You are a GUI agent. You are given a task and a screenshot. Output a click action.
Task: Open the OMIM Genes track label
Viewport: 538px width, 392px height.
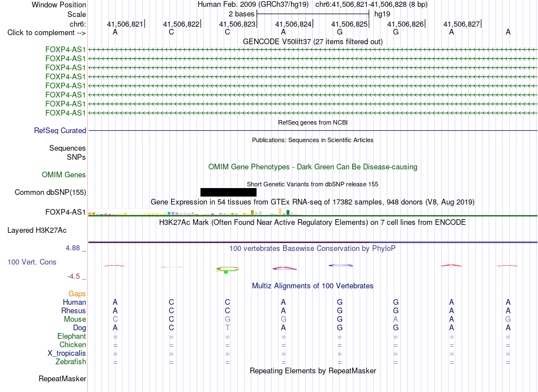pos(64,174)
